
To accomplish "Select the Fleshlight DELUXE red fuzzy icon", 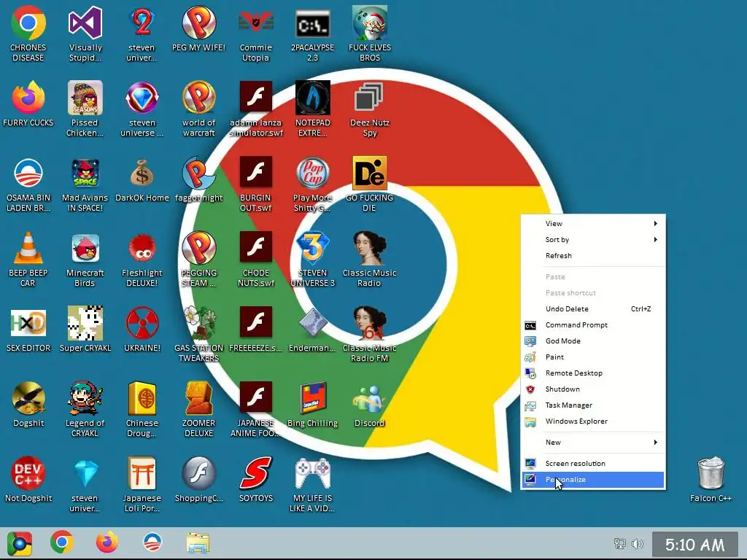I will 142,248.
